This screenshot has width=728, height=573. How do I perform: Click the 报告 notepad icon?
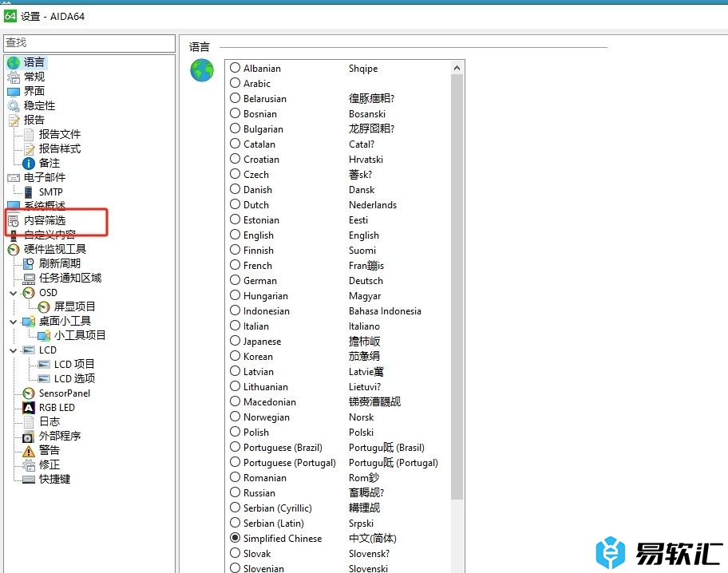(x=14, y=121)
